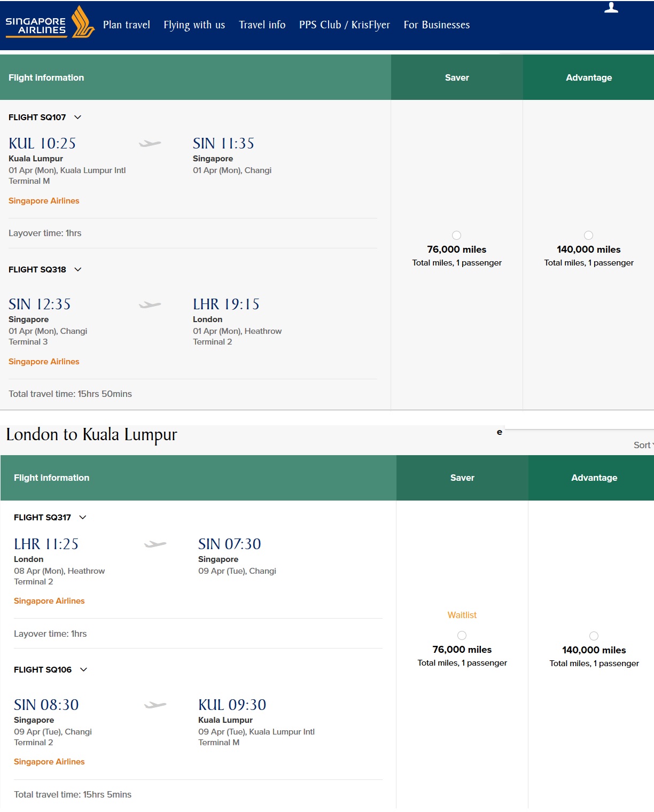Select Saver 76,000 miles for KUL to LHR
654x812 pixels.
456,236
